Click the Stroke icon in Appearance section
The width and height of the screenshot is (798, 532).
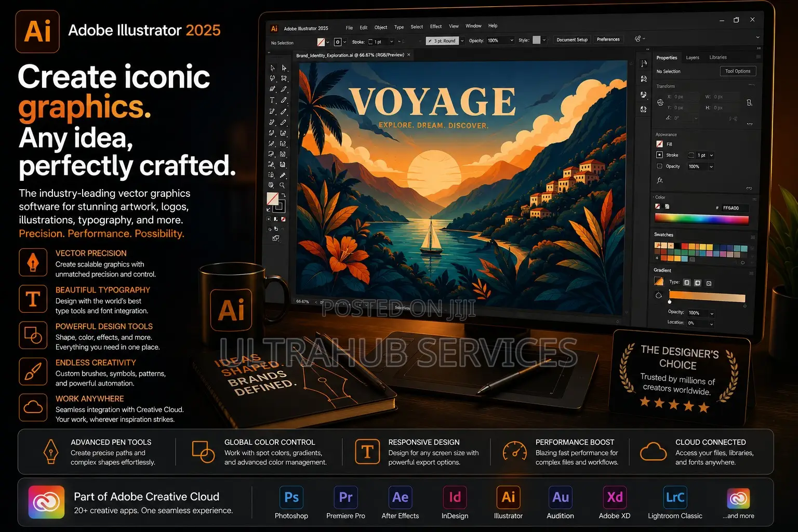[659, 155]
